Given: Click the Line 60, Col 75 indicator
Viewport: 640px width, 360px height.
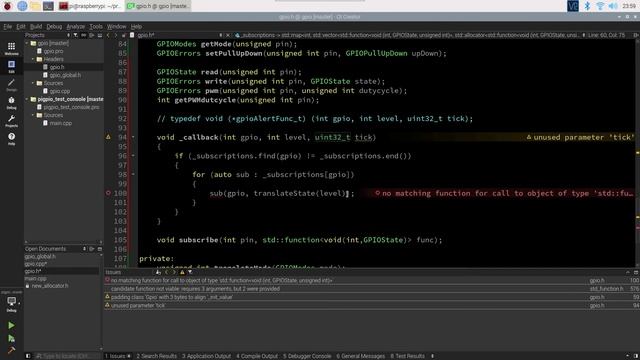Looking at the screenshot, I should (607, 36).
